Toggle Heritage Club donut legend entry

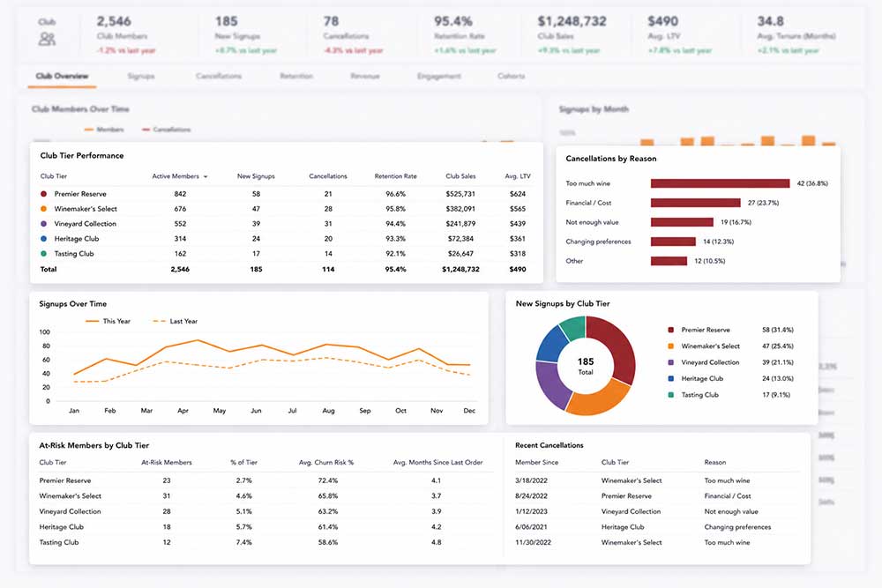click(730, 378)
